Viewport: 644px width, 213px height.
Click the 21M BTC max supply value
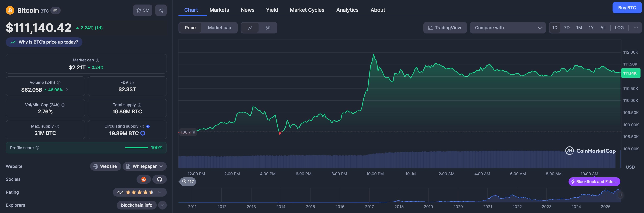click(45, 133)
